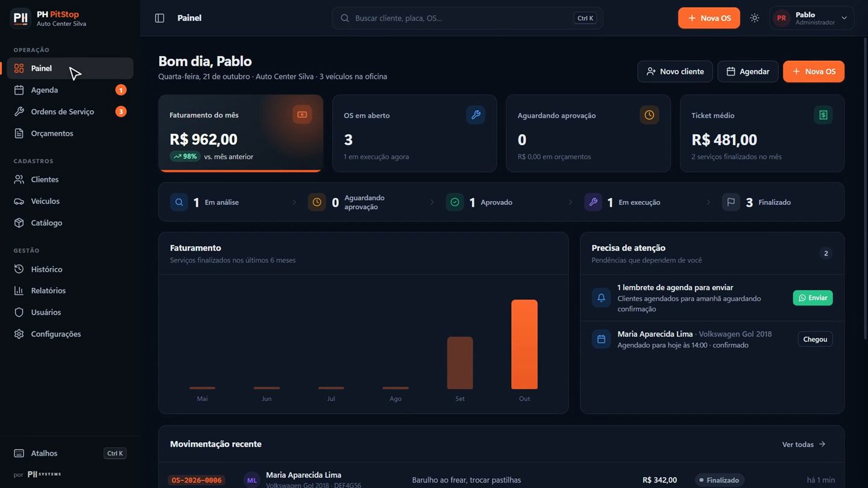Click the bell icon on the agenda reminder
868x488 pixels.
point(601,298)
